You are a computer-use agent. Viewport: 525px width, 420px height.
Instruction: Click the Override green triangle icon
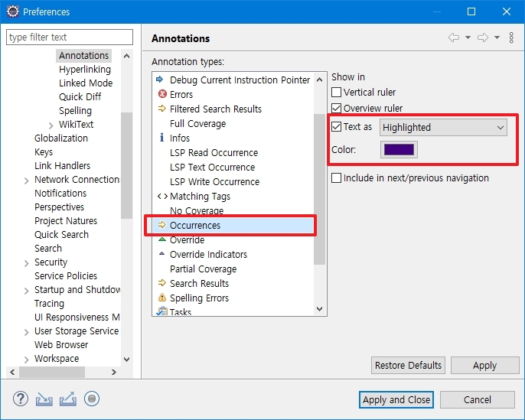coord(162,239)
